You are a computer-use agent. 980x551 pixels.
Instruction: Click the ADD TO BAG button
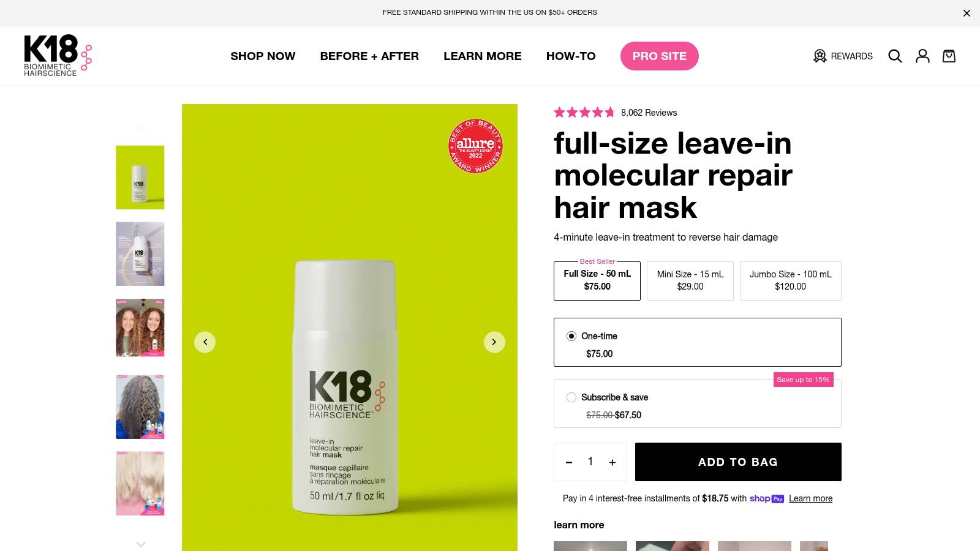click(x=738, y=462)
